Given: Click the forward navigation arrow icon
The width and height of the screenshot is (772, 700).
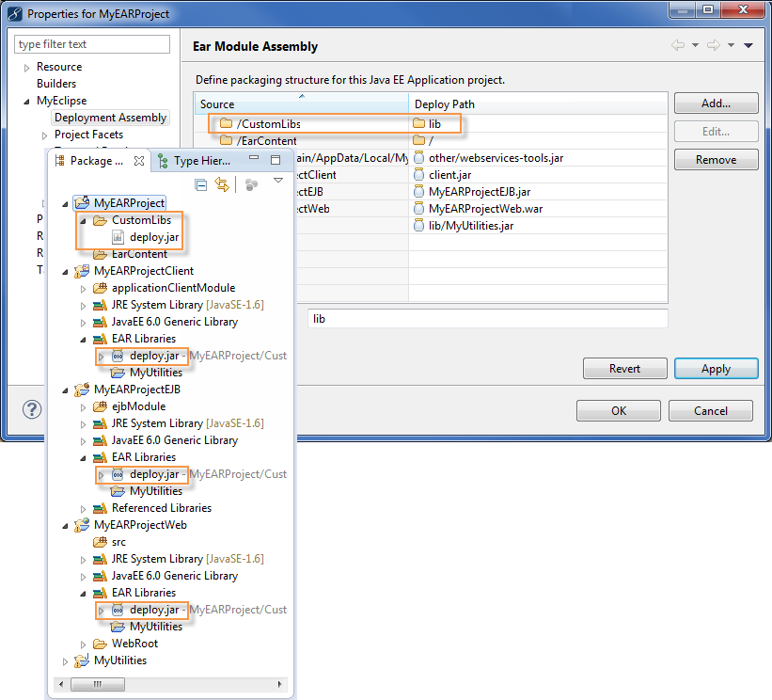Looking at the screenshot, I should pyautogui.click(x=713, y=45).
